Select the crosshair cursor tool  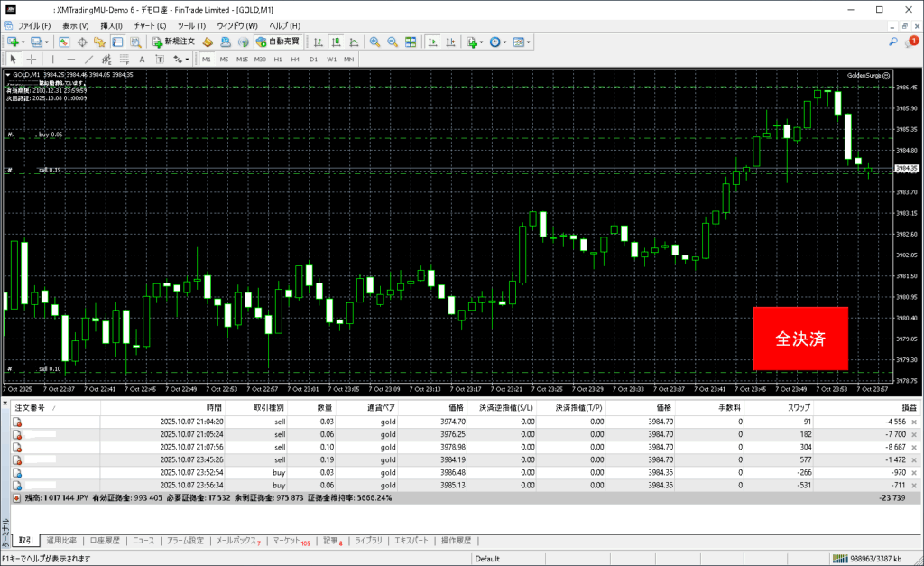(32, 59)
